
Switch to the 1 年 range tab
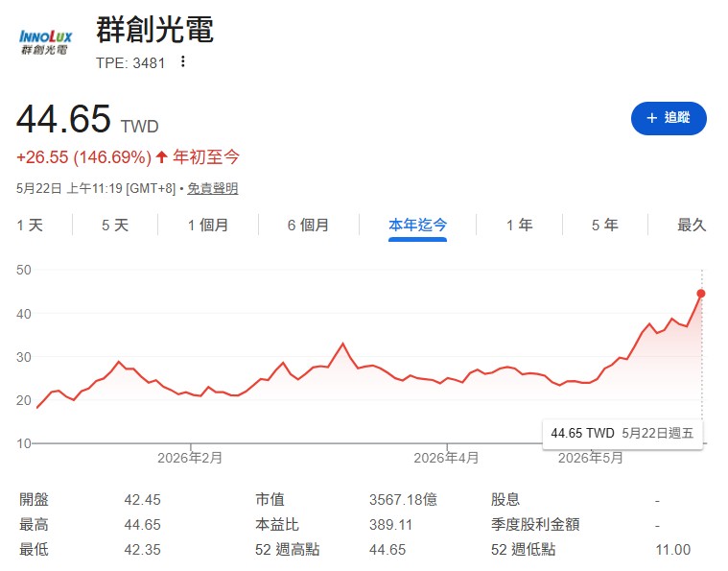tap(520, 226)
